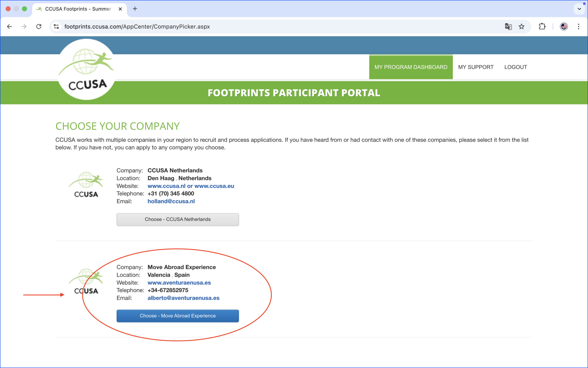
Task: Click Logout in navigation
Action: pos(515,67)
